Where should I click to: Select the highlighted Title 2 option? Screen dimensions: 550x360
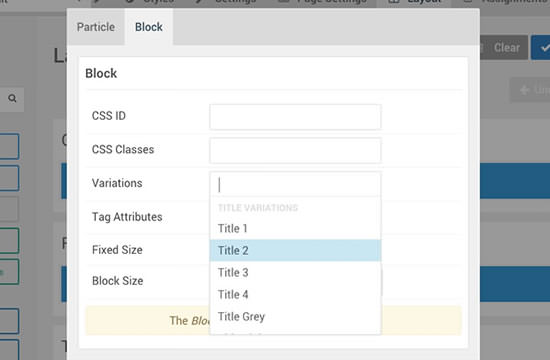coord(295,251)
